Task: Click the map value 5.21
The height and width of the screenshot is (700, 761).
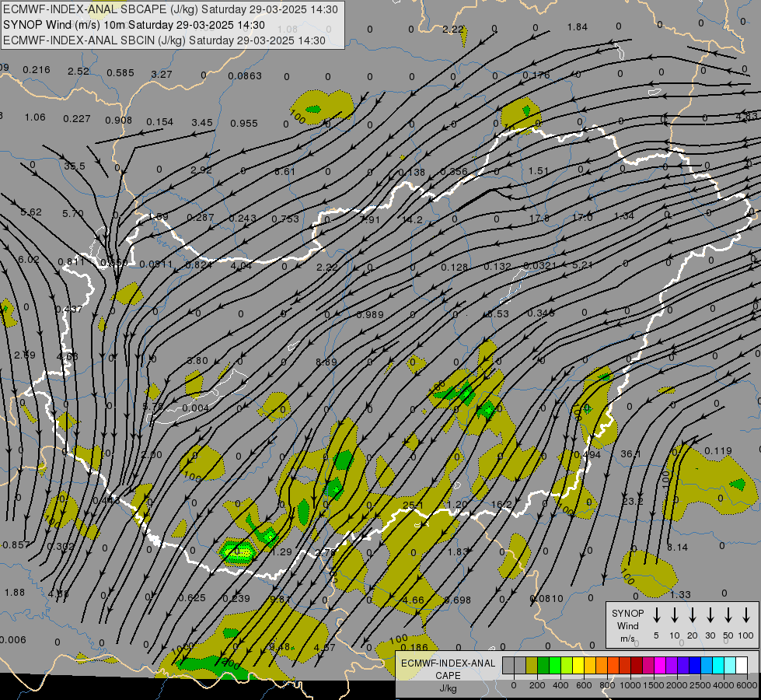Action: click(x=582, y=264)
